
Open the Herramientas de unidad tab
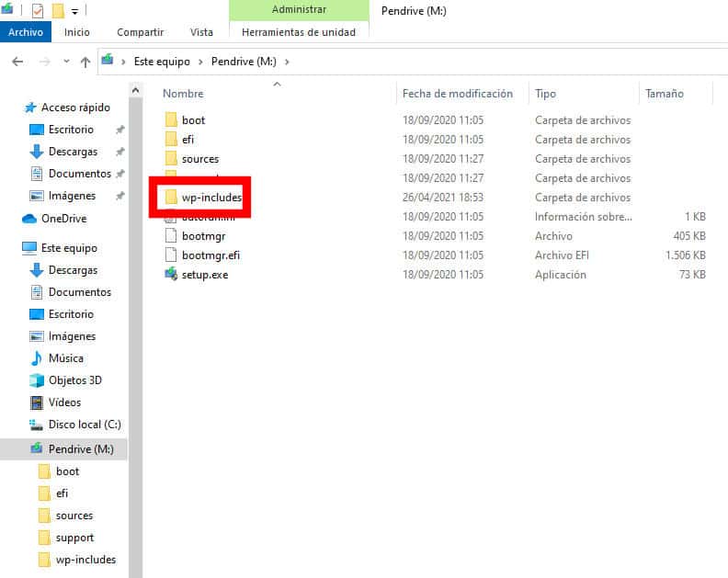pyautogui.click(x=298, y=32)
